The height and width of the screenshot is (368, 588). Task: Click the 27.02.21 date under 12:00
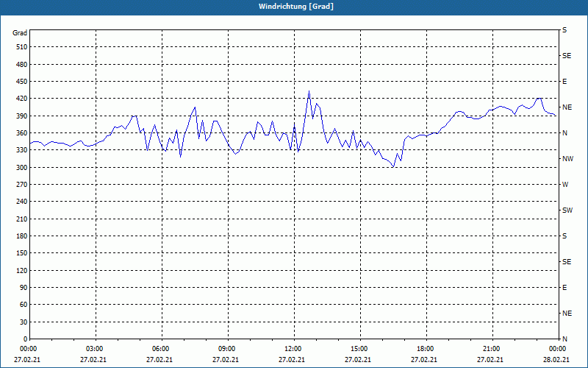291,359
